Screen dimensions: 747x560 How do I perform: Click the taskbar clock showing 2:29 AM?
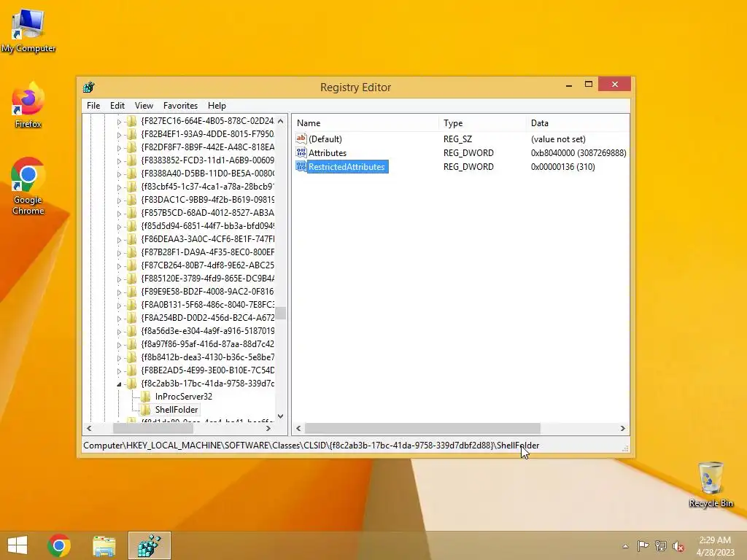point(715,546)
